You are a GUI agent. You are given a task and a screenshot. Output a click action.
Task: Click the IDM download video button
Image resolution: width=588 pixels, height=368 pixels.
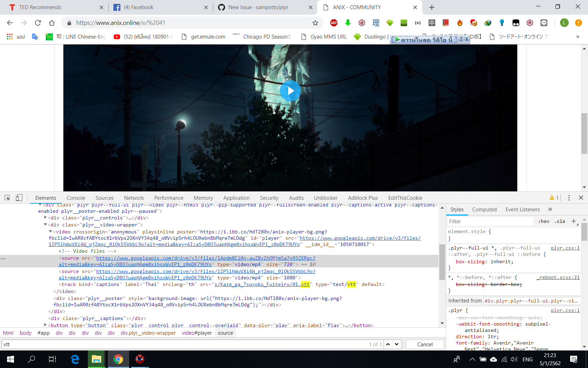(x=424, y=39)
